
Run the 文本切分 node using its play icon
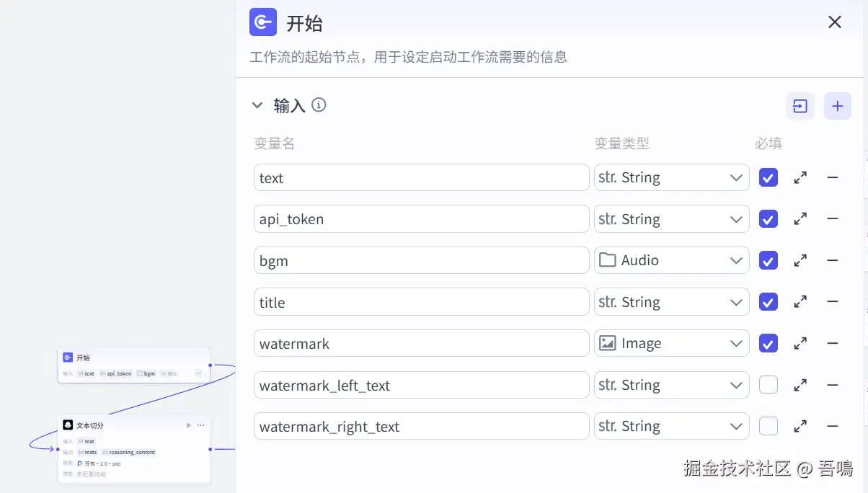point(189,425)
